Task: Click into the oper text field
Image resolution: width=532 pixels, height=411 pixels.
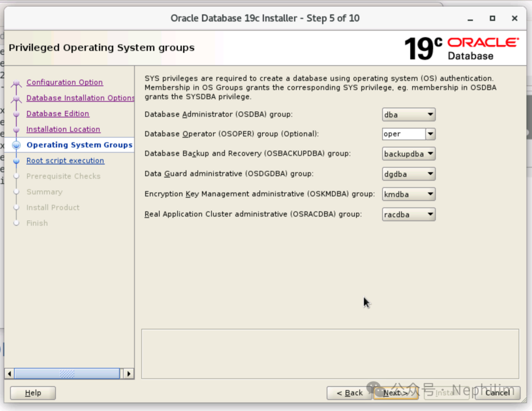Action: [404, 134]
